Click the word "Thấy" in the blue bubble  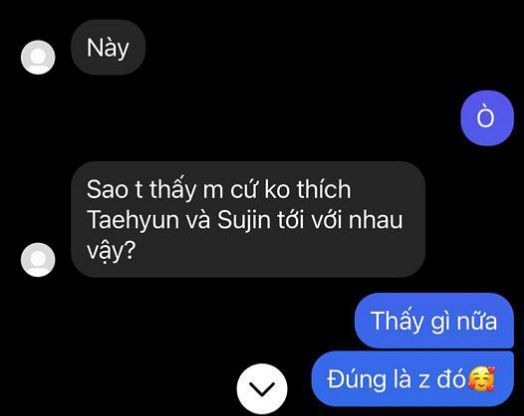tap(397, 321)
